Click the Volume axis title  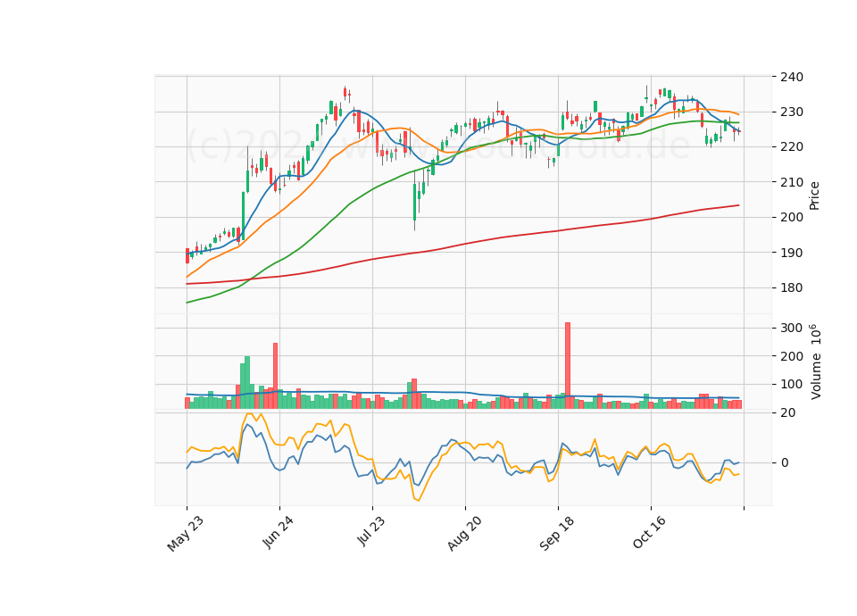click(x=815, y=362)
